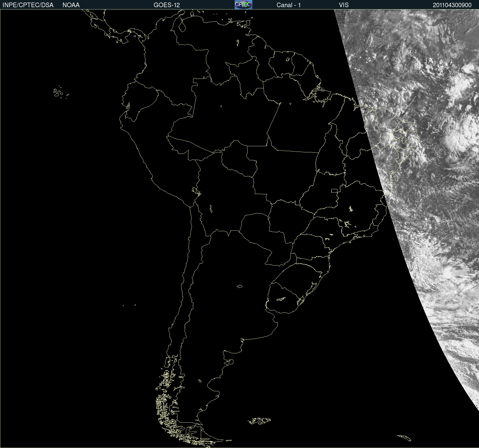Click the GOES-12 satellite label

coord(167,5)
